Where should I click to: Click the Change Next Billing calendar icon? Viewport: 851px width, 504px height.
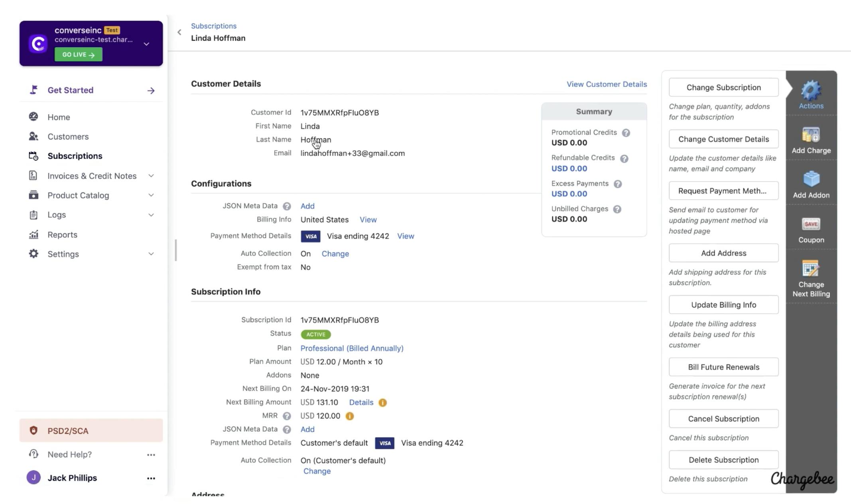(x=811, y=269)
